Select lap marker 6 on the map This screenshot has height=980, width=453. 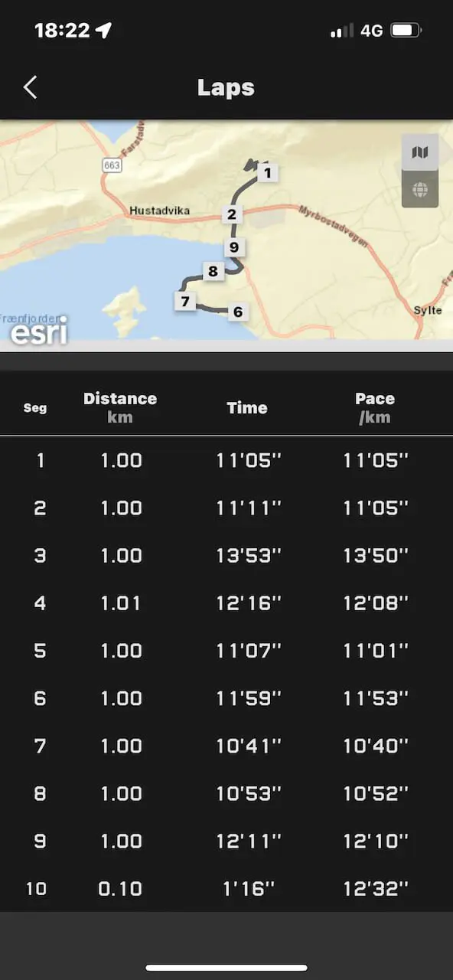coord(238,312)
